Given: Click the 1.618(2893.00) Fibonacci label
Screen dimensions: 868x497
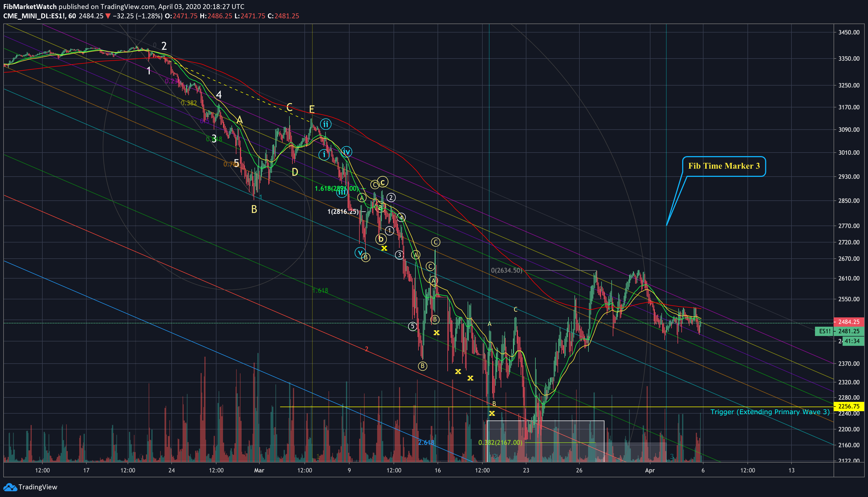Looking at the screenshot, I should [336, 188].
